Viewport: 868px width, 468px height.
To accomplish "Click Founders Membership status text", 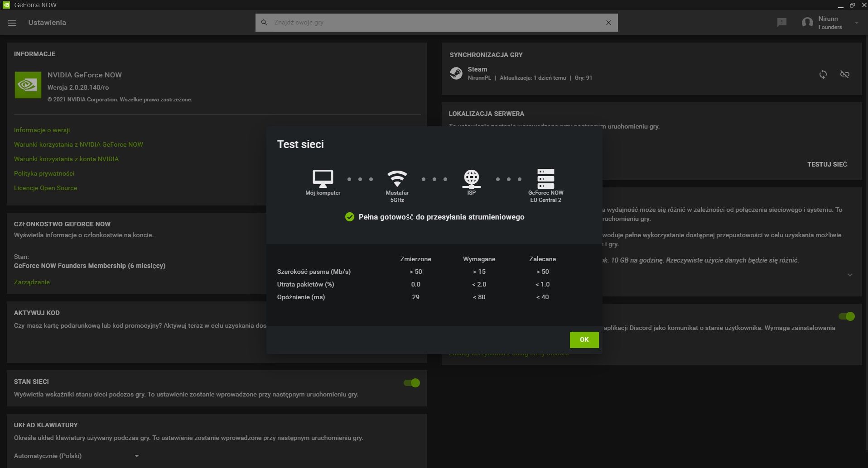I will point(89,266).
